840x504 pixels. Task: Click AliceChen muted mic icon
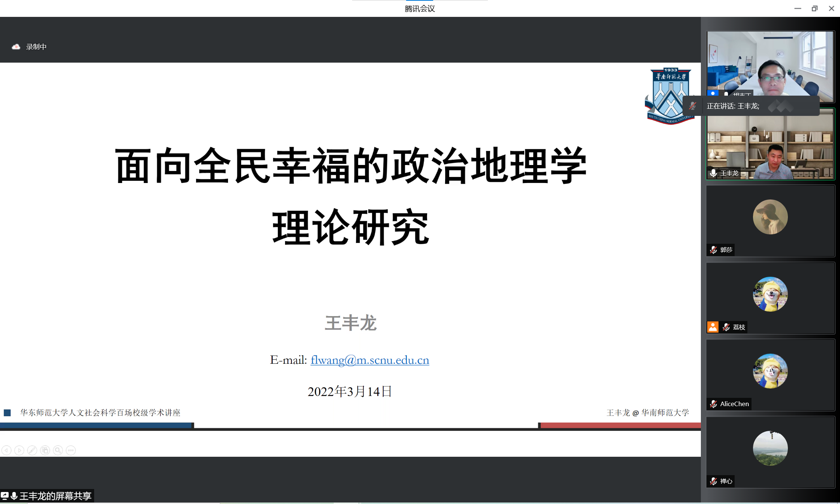click(713, 404)
